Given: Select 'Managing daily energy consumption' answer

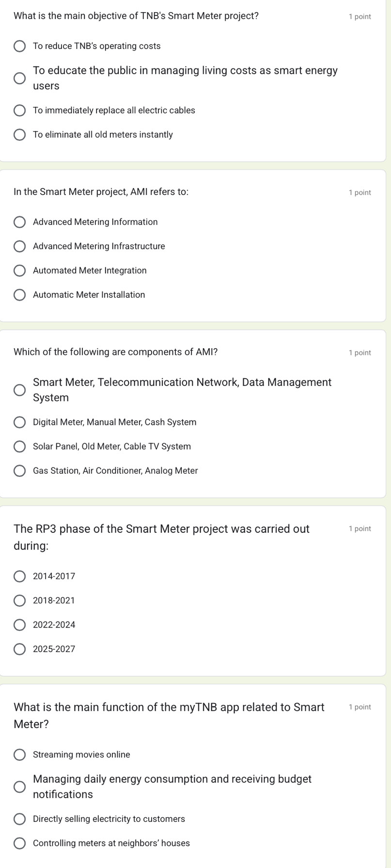Looking at the screenshot, I should tap(19, 787).
